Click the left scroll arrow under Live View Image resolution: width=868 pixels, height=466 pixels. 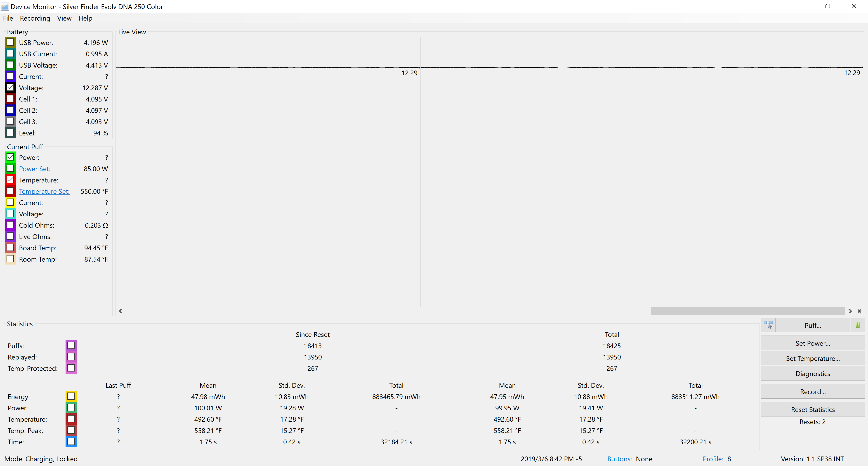click(120, 311)
